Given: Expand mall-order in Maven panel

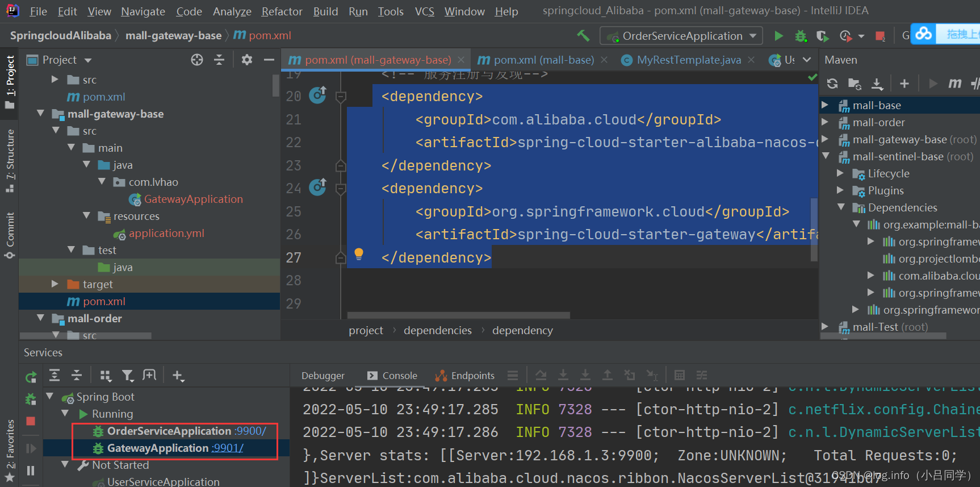Looking at the screenshot, I should (826, 122).
